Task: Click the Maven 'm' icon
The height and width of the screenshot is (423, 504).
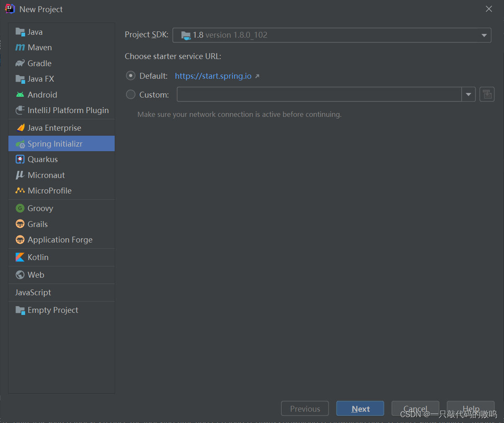Action: tap(20, 47)
